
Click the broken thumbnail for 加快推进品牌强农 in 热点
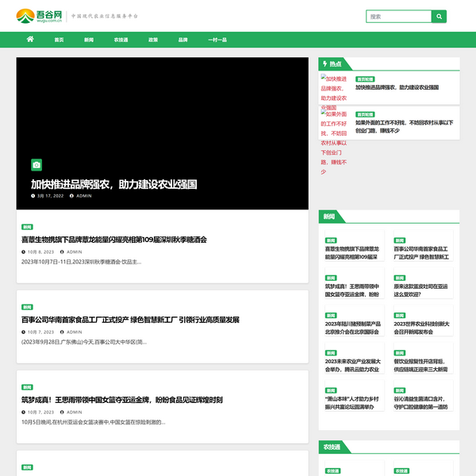334,92
